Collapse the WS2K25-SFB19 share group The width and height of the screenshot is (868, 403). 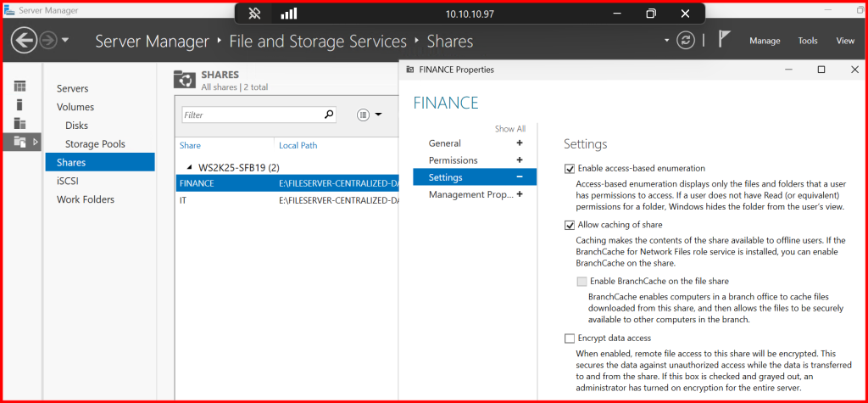click(x=190, y=167)
